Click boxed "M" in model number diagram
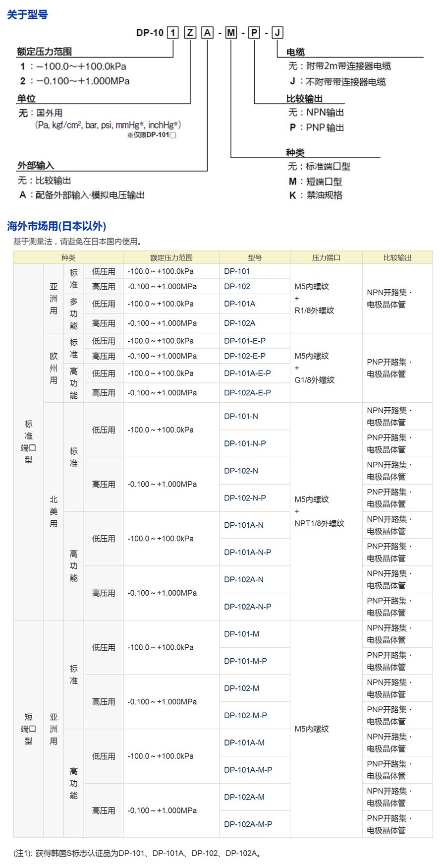441x868 pixels. point(231,33)
